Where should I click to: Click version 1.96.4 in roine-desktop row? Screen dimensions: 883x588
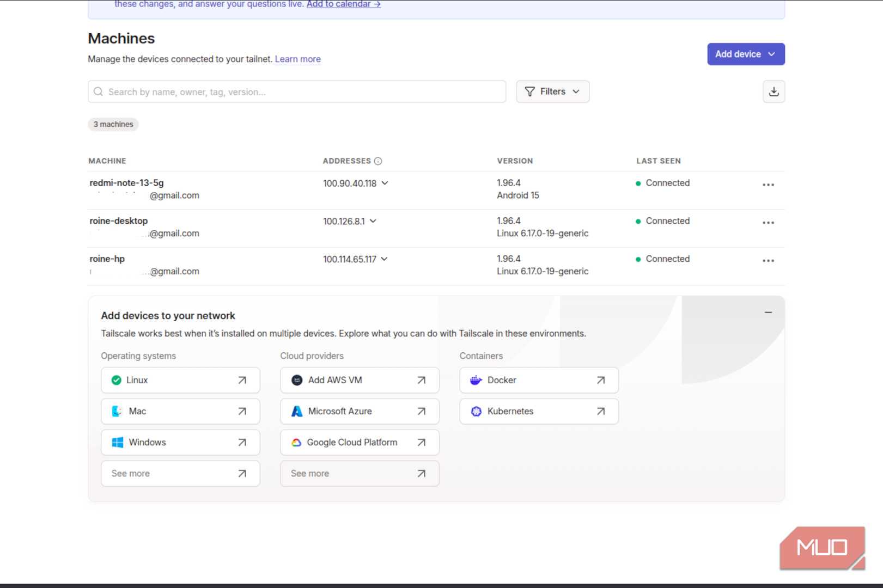click(x=509, y=221)
